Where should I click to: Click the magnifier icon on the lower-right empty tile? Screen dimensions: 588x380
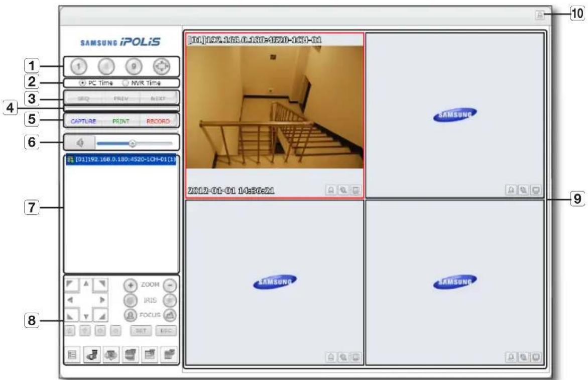point(523,357)
